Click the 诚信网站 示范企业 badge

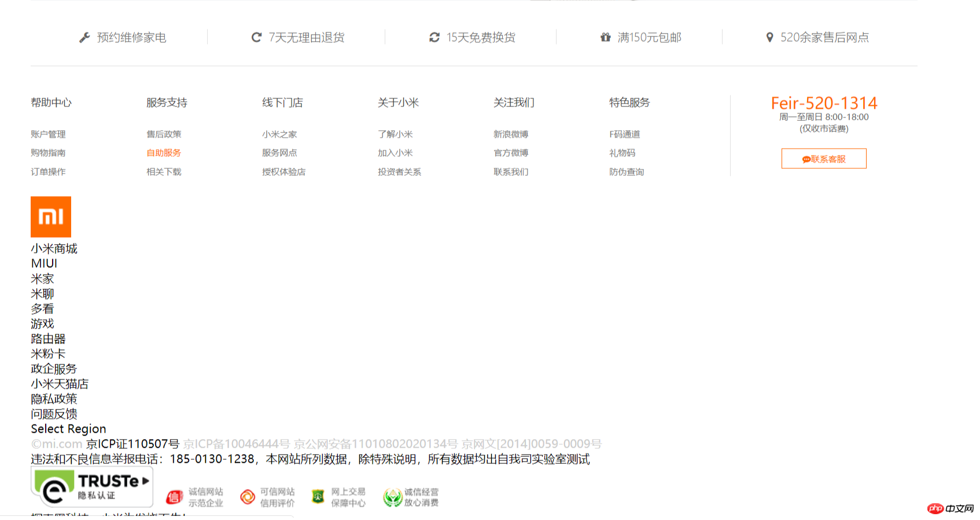tap(194, 497)
